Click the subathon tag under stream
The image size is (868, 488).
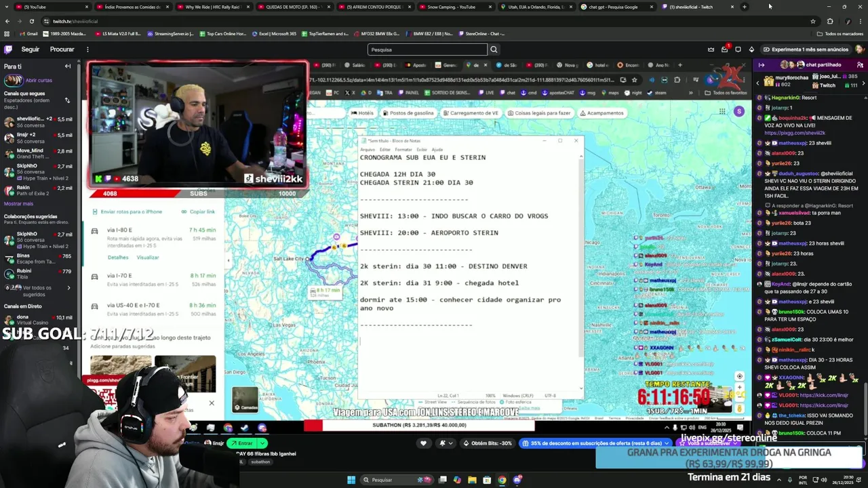click(x=260, y=462)
